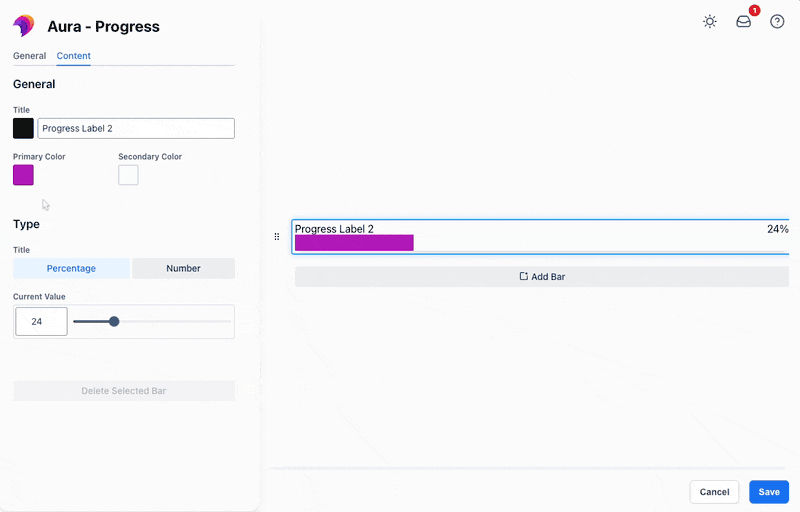800x512 pixels.
Task: Open the Secondary Color white swatch
Action: pos(129,175)
